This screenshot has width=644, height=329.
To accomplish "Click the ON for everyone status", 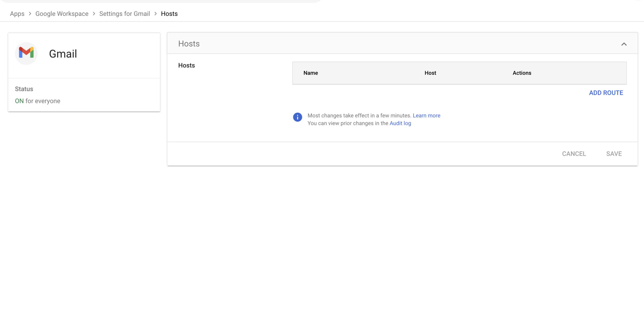I will (37, 101).
